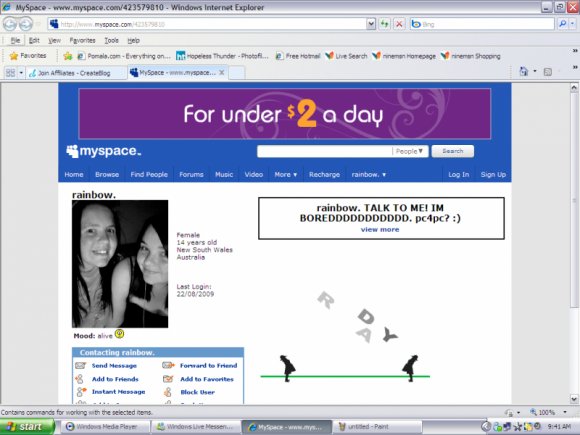Viewport: 580px width, 435px height.
Task: Click the red Stop loading icon
Action: click(x=399, y=24)
